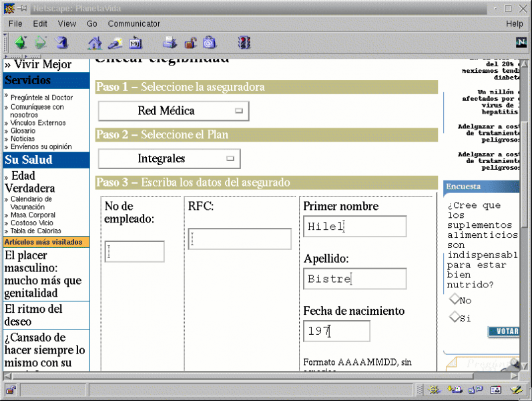The height and width of the screenshot is (401, 532).
Task: Reload the current page
Action: pos(61,43)
